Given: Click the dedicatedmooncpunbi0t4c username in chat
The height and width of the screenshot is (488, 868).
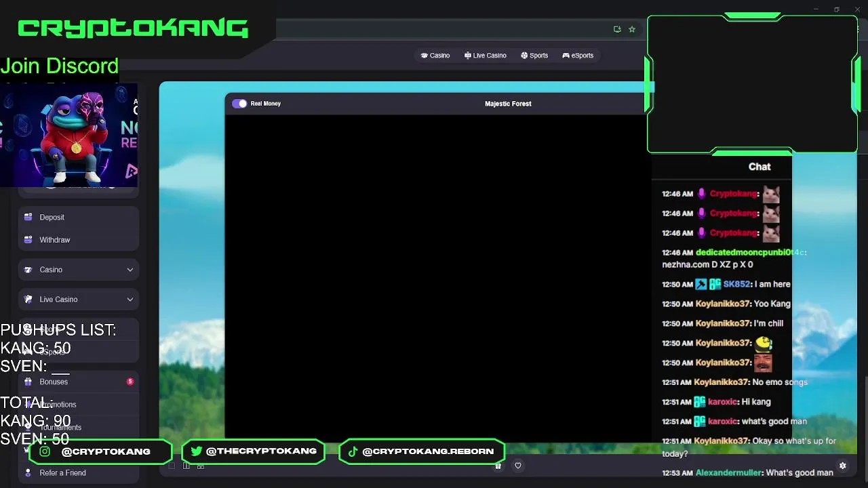Looking at the screenshot, I should [x=750, y=253].
